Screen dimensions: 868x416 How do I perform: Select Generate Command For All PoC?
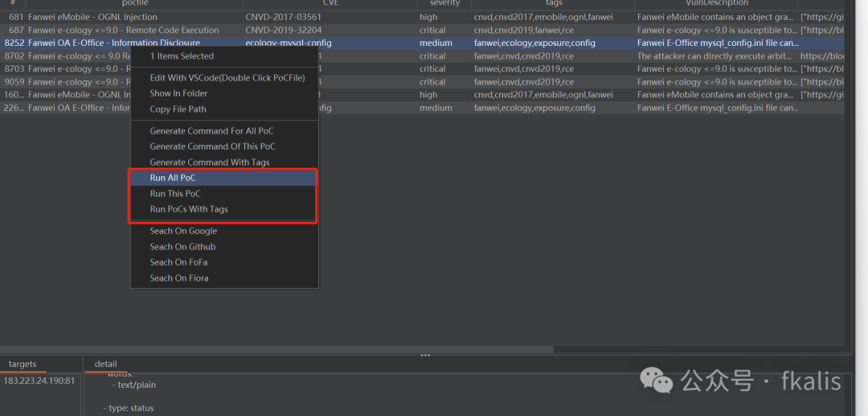[211, 131]
